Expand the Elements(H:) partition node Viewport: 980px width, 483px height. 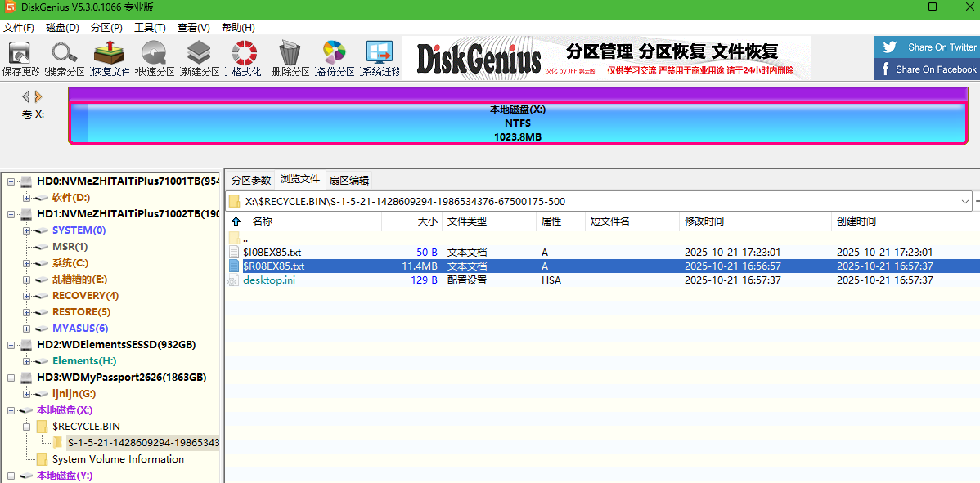click(25, 360)
